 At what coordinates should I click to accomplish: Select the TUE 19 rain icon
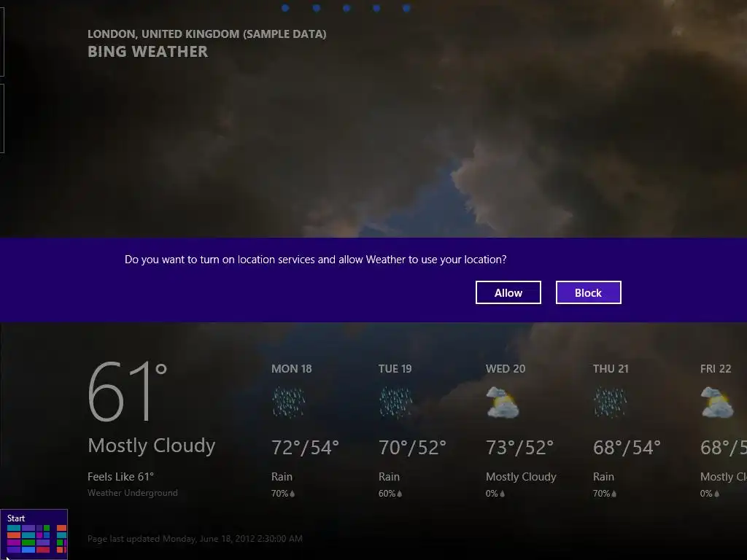[396, 402]
